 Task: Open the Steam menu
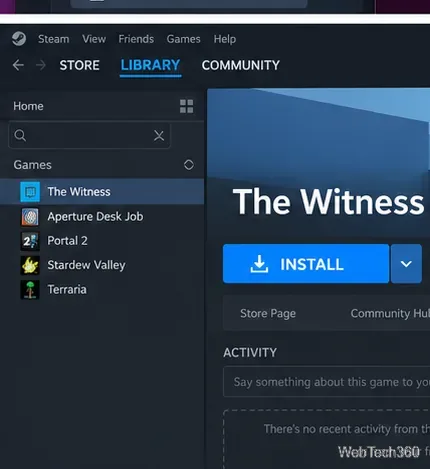[54, 39]
